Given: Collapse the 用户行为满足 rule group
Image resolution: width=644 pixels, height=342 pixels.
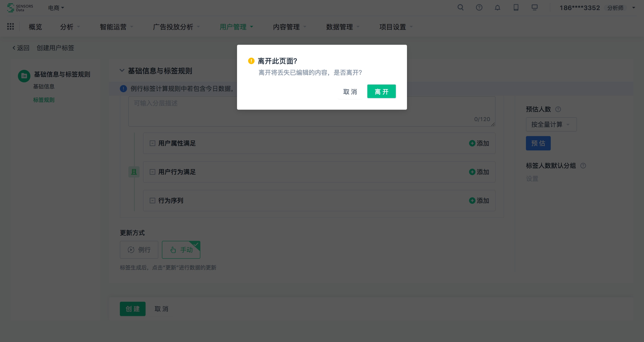Looking at the screenshot, I should click(x=152, y=172).
